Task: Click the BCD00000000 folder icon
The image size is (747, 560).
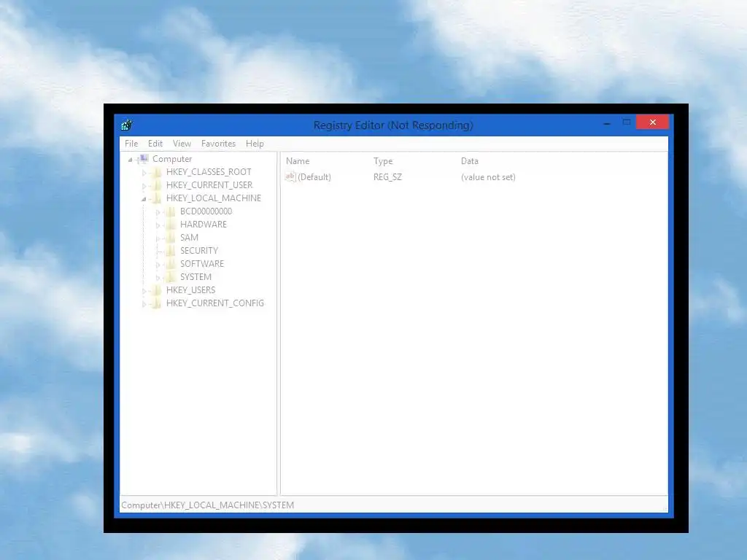Action: 171,211
